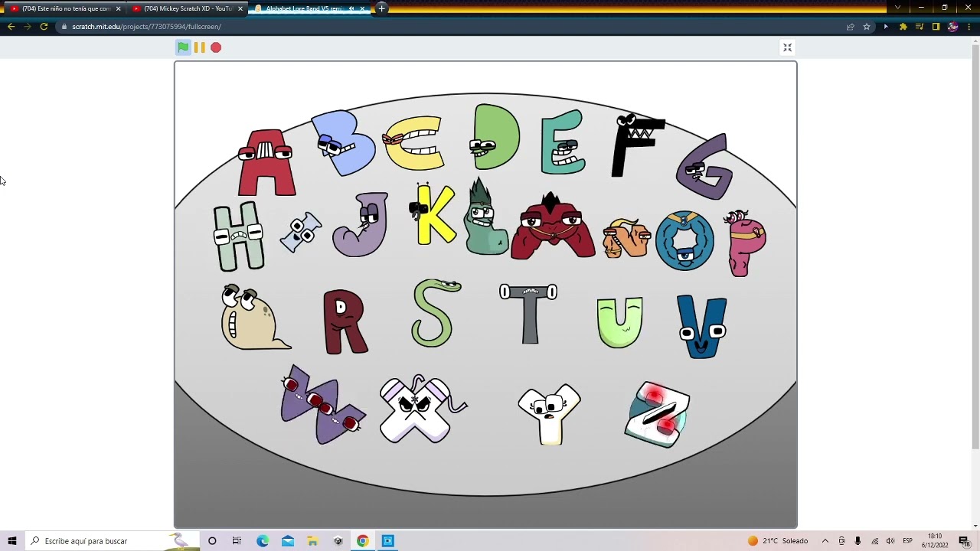Open weather widget showing 21°C Soleado
Viewport: 980px width, 551px height.
[778, 541]
